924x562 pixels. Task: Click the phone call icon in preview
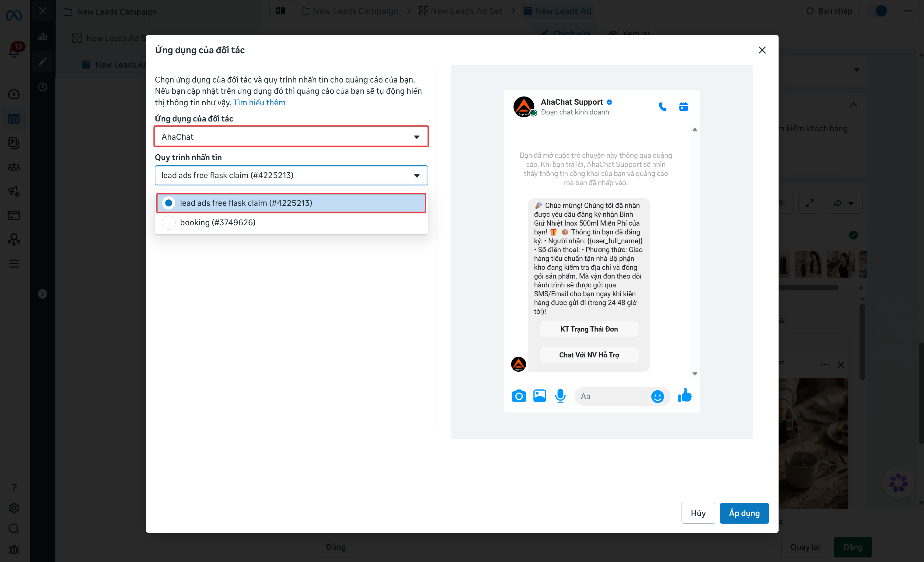pyautogui.click(x=662, y=107)
